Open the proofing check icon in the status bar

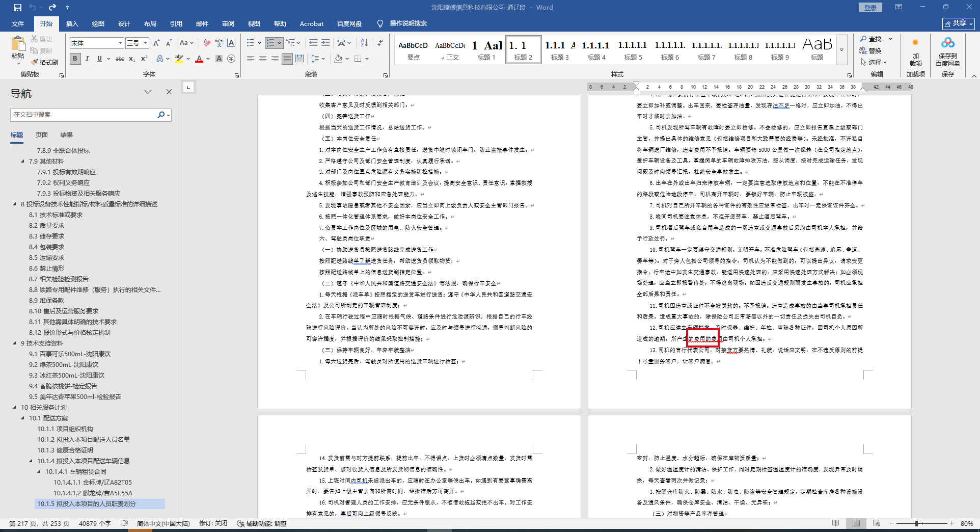pos(124,523)
